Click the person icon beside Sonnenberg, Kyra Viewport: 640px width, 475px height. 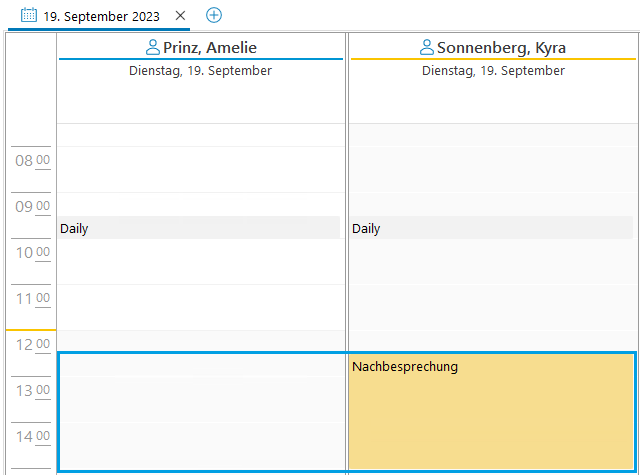click(x=427, y=47)
